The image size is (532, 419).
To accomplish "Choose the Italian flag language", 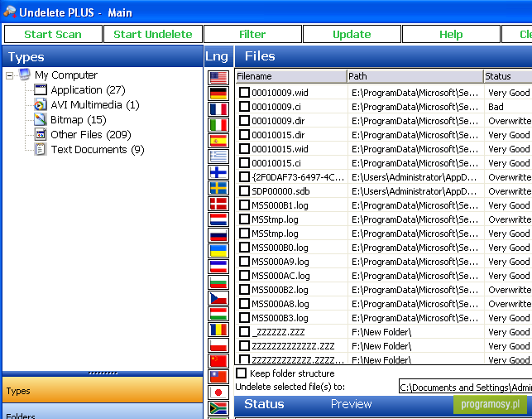I will tap(218, 125).
